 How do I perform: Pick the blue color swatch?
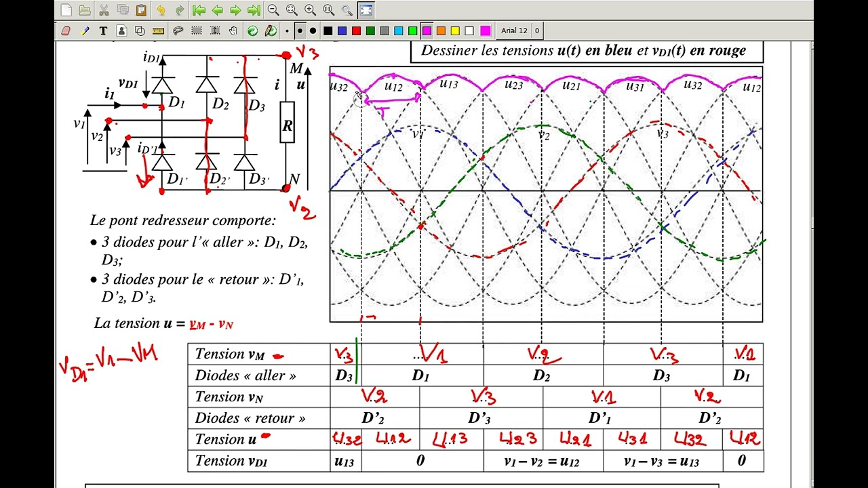(342, 30)
